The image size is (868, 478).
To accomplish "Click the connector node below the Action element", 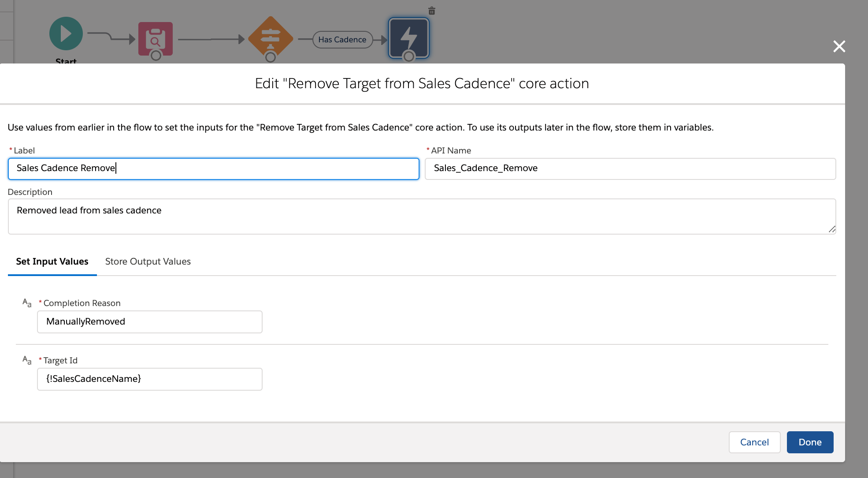I will [409, 56].
